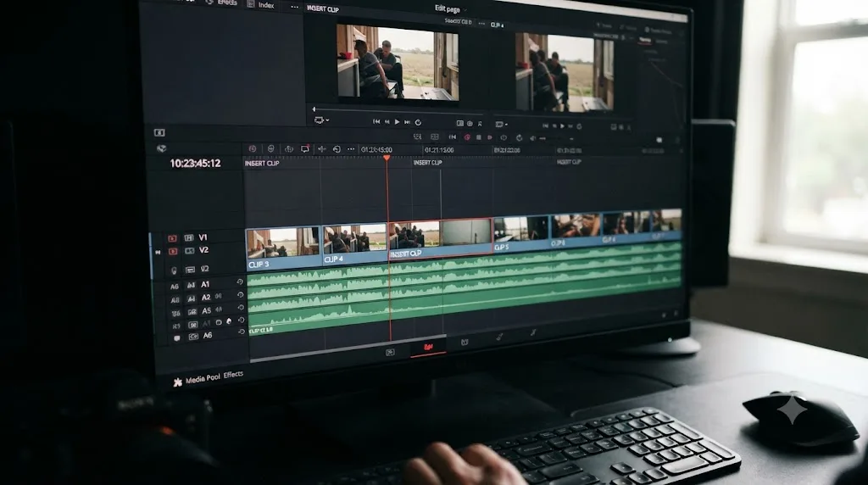Adjust the volume slider next to speaker
The height and width of the screenshot is (485, 868).
click(x=556, y=138)
